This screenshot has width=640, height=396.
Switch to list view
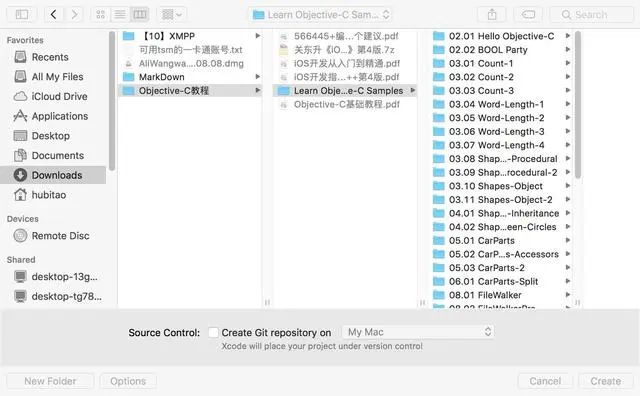point(120,15)
